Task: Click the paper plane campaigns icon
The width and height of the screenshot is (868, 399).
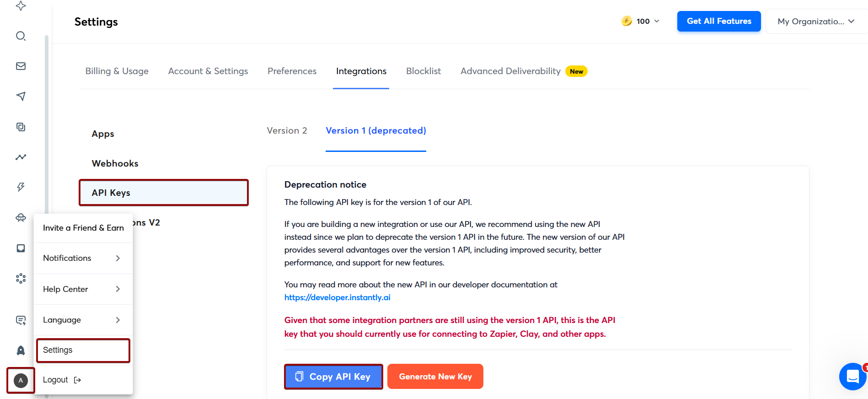Action: point(21,96)
